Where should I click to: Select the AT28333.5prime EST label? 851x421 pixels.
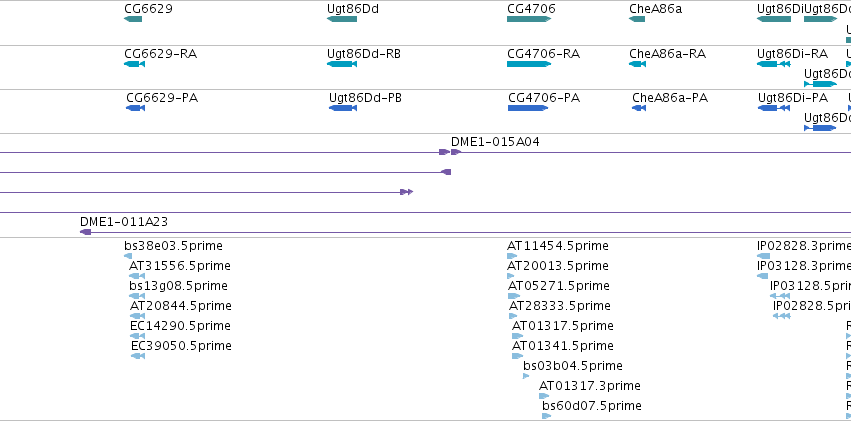[x=560, y=306]
